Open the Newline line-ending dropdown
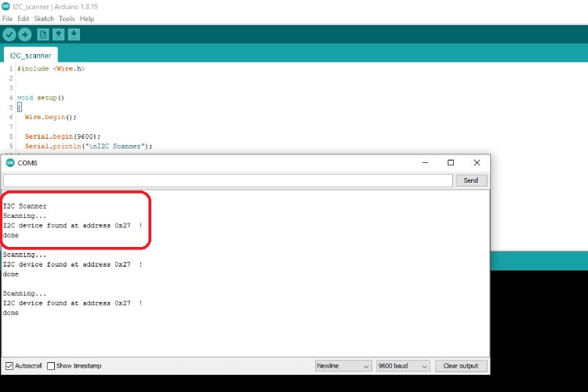This screenshot has height=392, width=588. tap(343, 366)
